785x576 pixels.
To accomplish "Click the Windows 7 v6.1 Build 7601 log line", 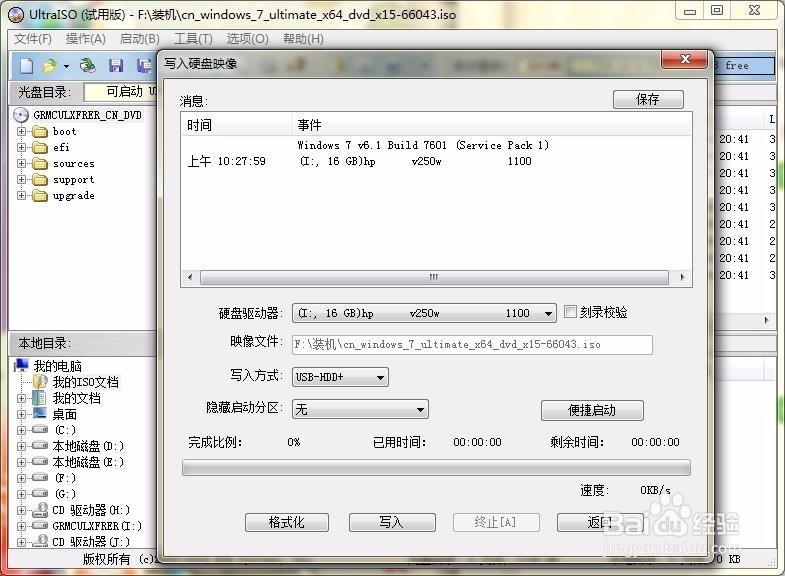I will 423,145.
